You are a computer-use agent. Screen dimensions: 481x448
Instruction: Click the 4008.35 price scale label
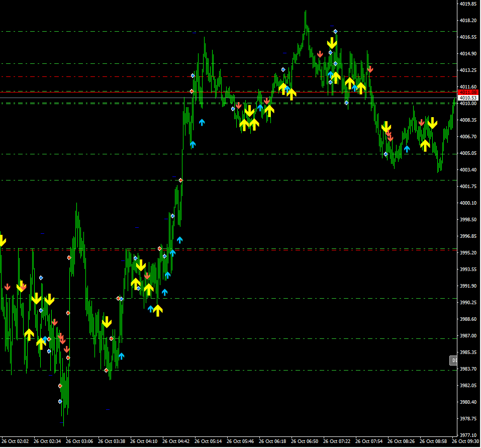point(468,120)
